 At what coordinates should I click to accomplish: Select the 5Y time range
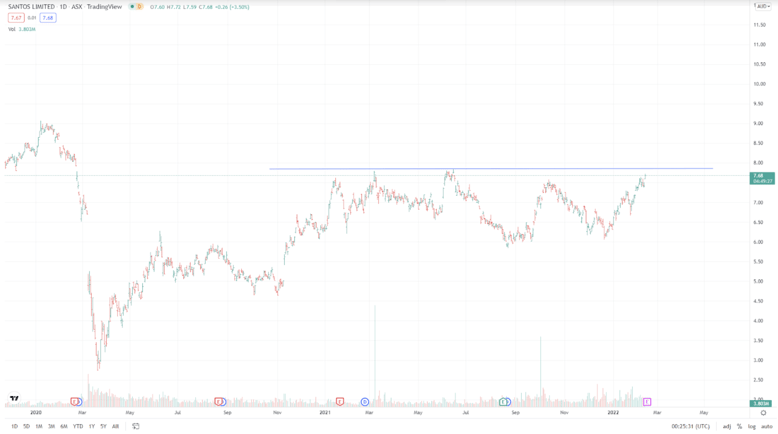click(103, 427)
